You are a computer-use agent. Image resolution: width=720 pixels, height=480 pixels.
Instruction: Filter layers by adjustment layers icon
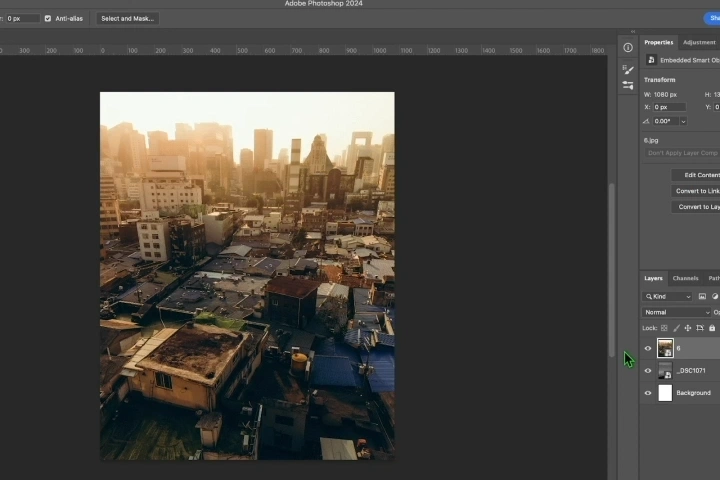click(x=715, y=296)
